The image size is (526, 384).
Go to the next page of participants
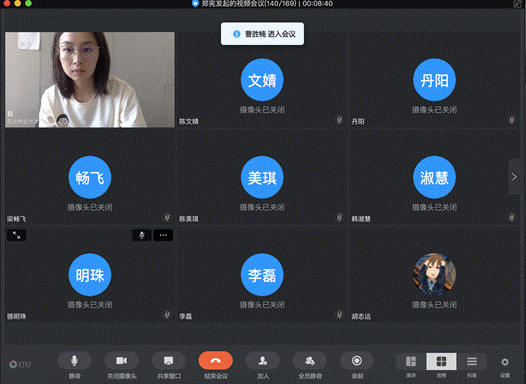(514, 177)
